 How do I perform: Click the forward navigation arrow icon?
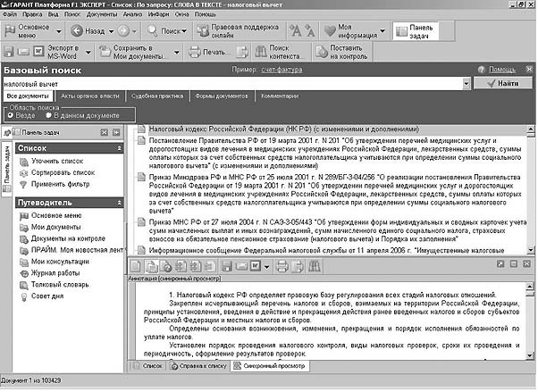(123, 31)
